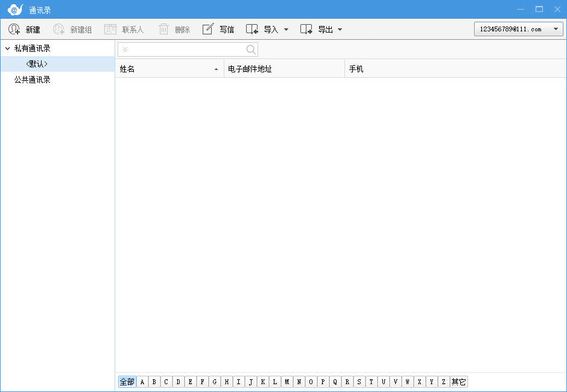
Task: Filter contacts by letter J
Action: (x=250, y=382)
